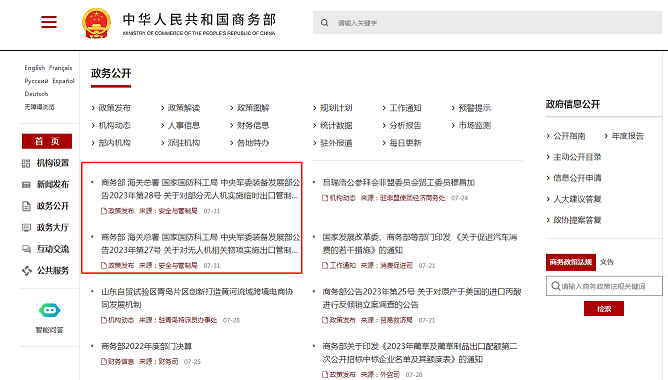Screen dimensions: 668x380
Task: Click the search magnifier icon in header
Action: (x=325, y=23)
